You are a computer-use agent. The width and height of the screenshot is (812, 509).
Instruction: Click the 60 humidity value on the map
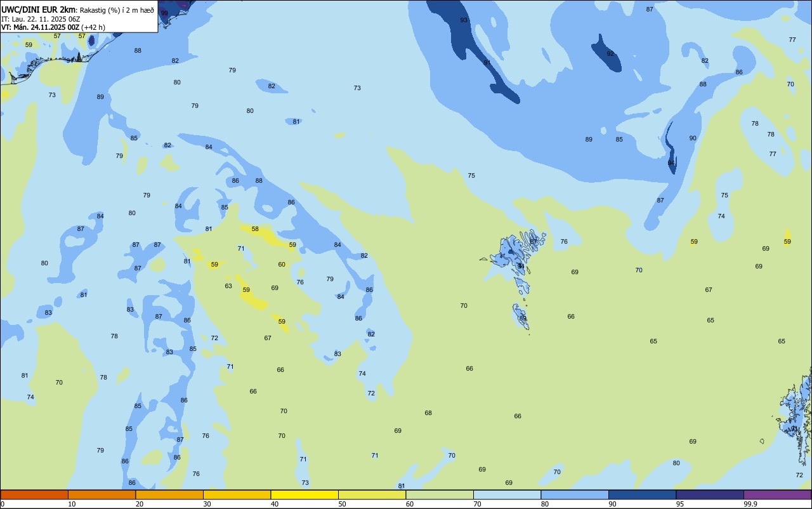282,265
